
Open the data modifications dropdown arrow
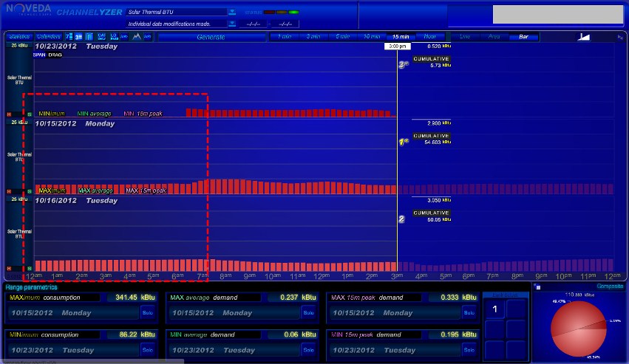(232, 24)
